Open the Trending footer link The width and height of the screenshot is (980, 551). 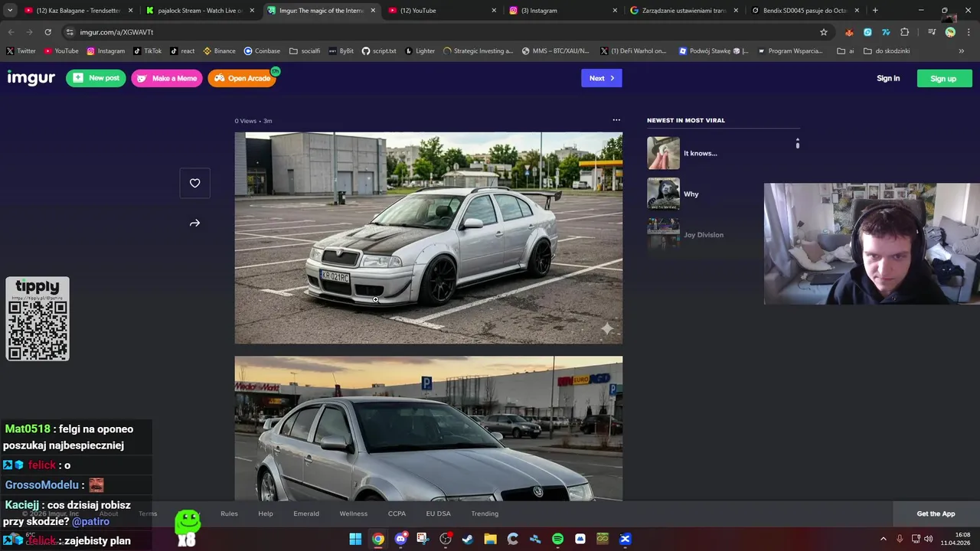[x=485, y=514]
